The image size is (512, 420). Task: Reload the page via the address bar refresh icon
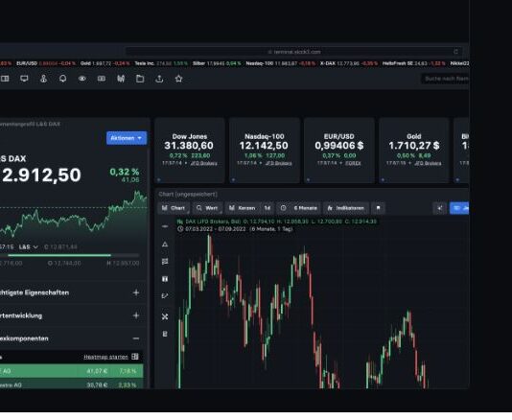click(455, 52)
